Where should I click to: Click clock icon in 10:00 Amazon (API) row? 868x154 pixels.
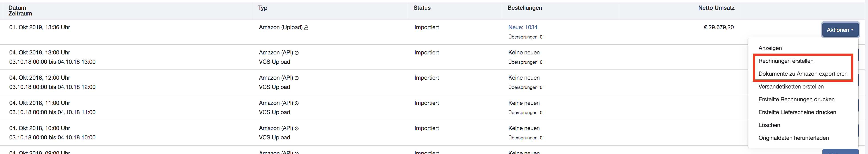click(x=296, y=129)
